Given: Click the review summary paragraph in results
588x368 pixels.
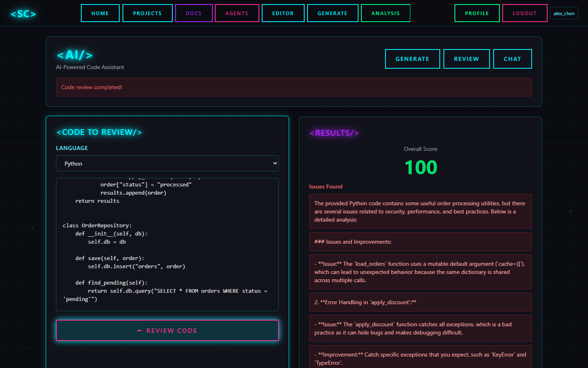Looking at the screenshot, I should pyautogui.click(x=421, y=211).
